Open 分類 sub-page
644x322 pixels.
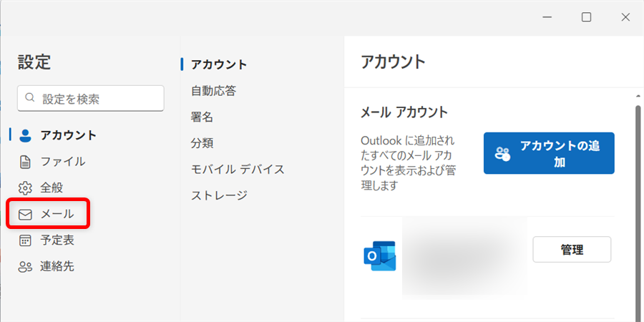[202, 143]
